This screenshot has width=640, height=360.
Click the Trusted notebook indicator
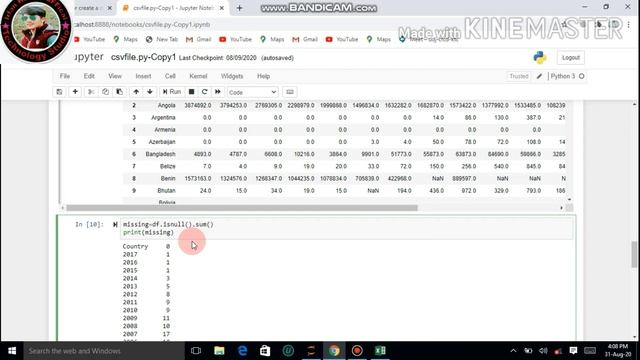tap(519, 76)
